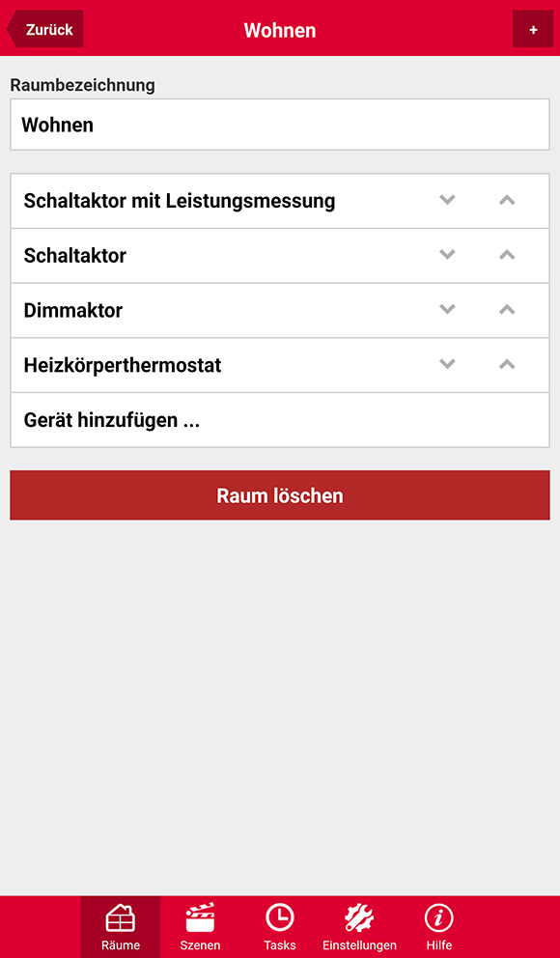Move Schaltaktor up with chevron

point(507,255)
